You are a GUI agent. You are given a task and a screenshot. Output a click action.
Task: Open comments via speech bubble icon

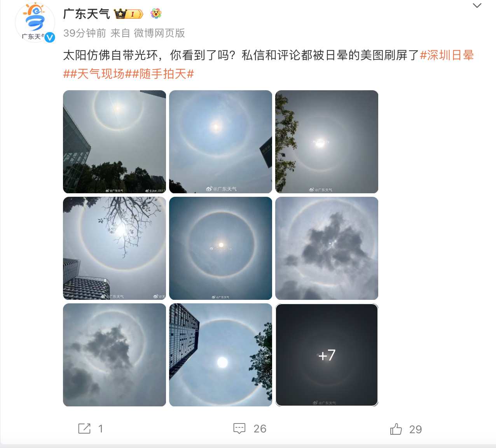point(239,429)
